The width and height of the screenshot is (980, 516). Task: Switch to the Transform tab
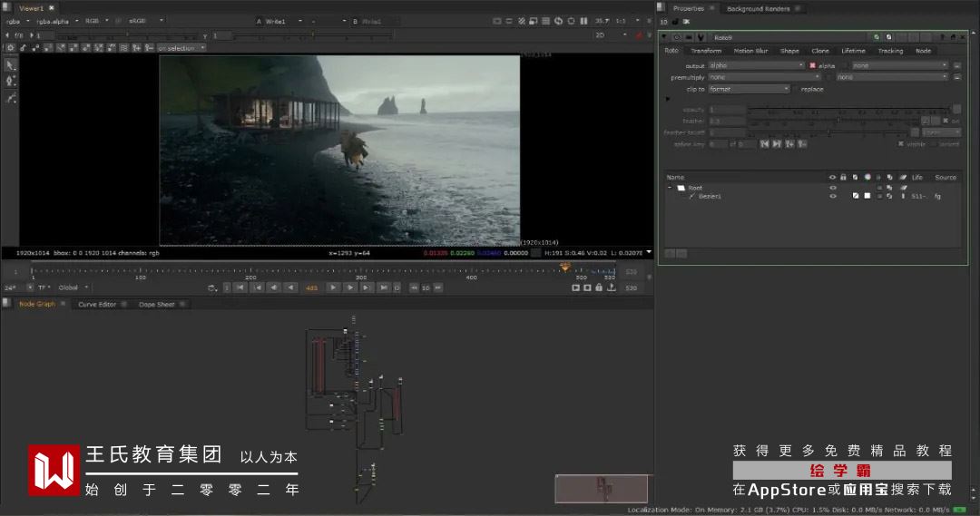(x=706, y=51)
